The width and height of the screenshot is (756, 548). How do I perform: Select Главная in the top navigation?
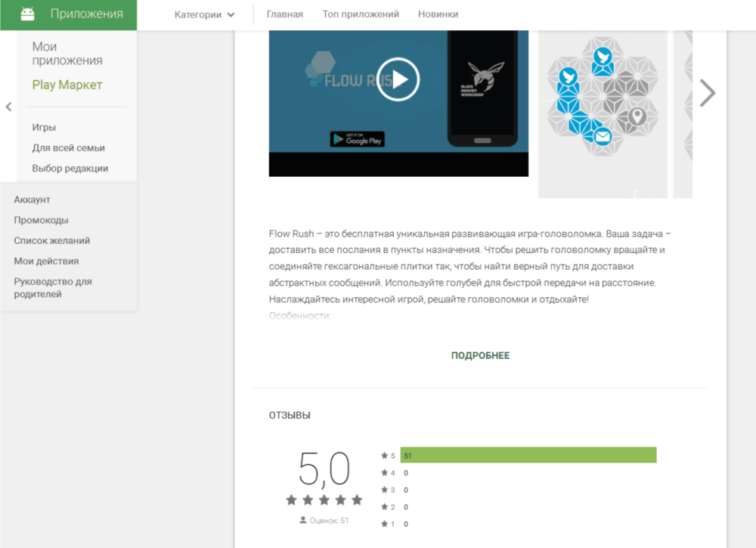(285, 13)
